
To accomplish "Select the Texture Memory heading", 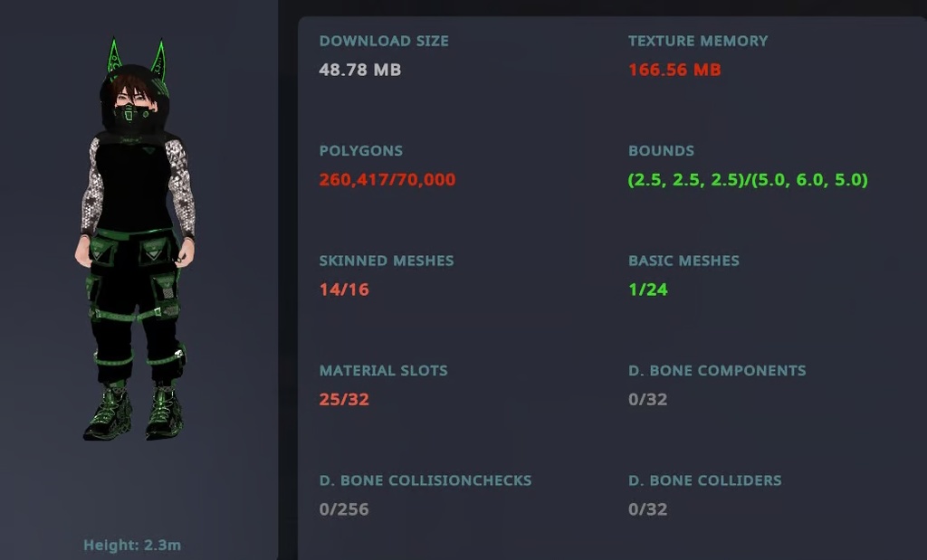I will 698,41.
